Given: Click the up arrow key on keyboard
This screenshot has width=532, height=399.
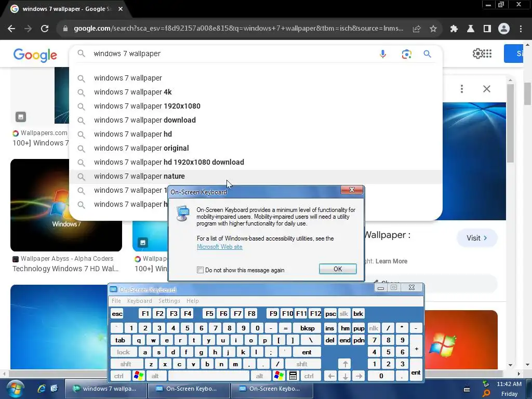Looking at the screenshot, I should (345, 364).
